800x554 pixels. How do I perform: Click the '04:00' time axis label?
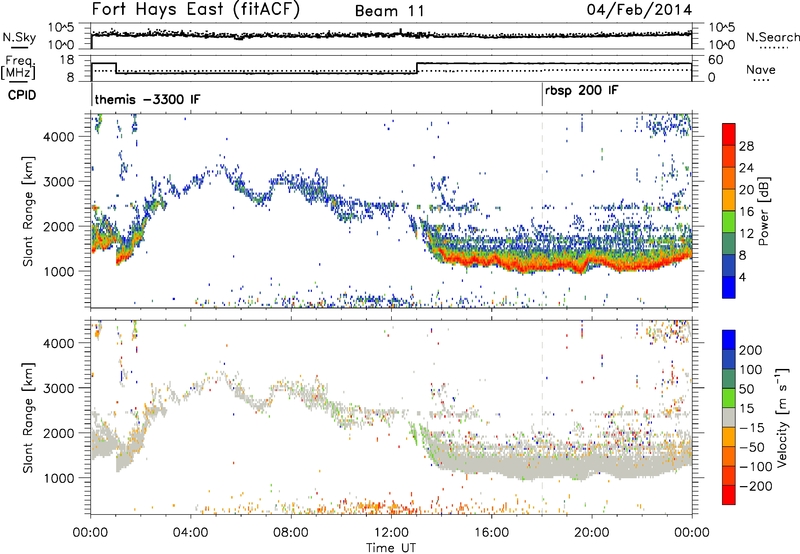190,533
